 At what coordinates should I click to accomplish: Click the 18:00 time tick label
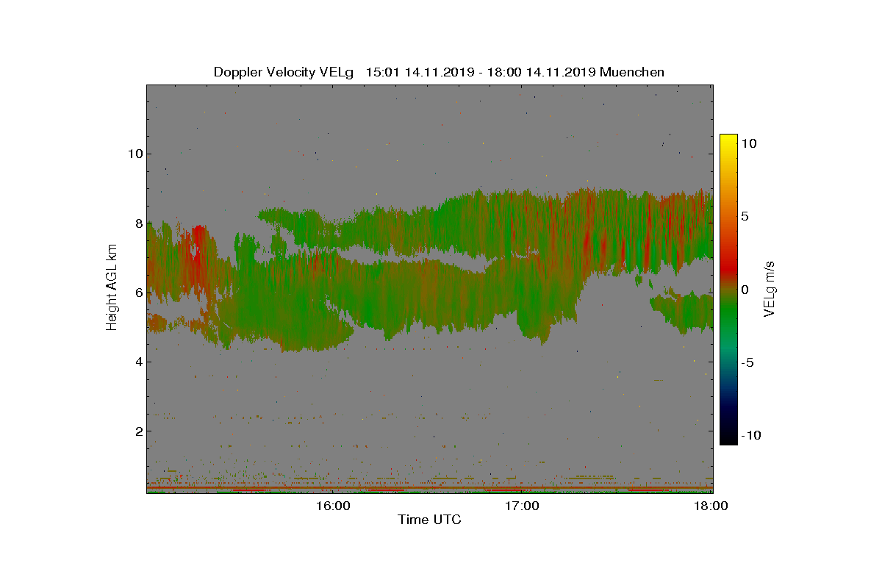click(x=711, y=506)
